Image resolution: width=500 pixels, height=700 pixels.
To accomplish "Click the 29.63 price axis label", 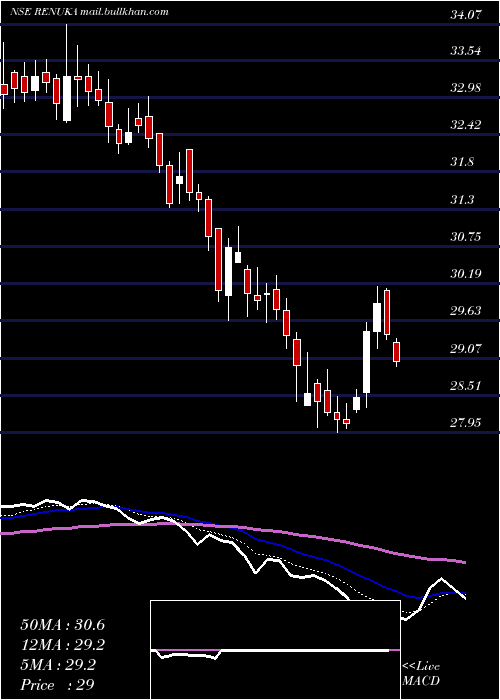I will tap(466, 311).
